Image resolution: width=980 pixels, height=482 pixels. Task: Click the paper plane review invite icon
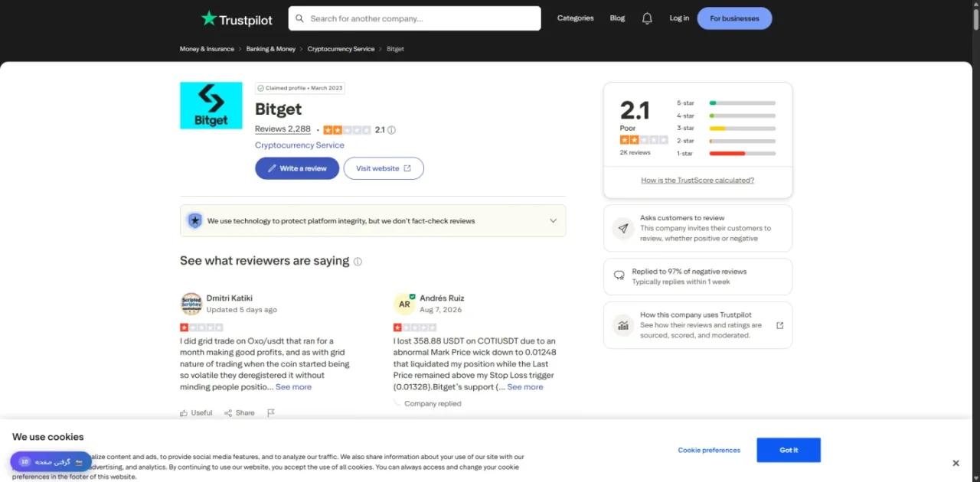click(x=623, y=228)
